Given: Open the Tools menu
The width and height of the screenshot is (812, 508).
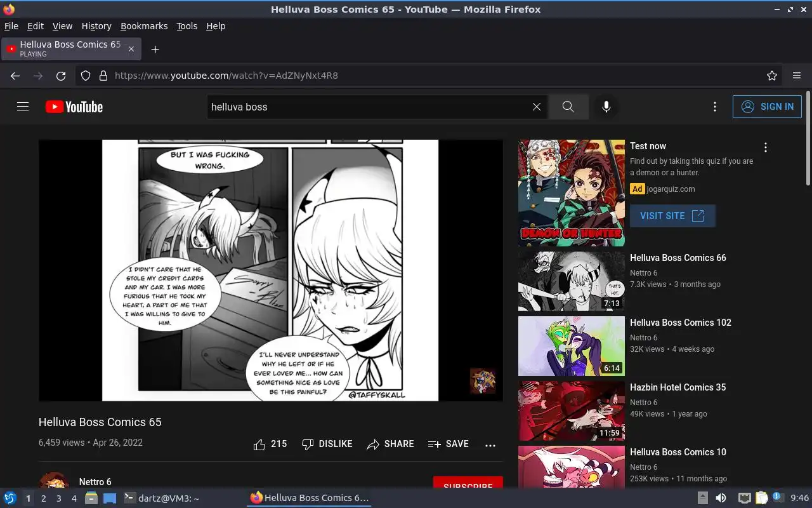Looking at the screenshot, I should [x=187, y=26].
